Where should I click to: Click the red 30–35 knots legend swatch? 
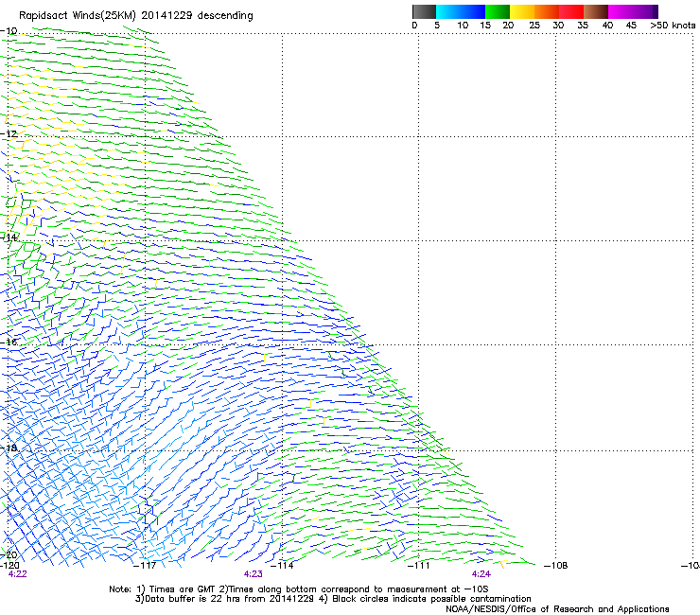[571, 11]
